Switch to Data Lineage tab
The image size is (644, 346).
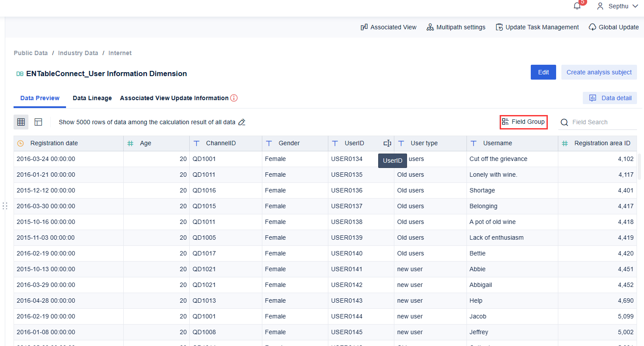click(92, 98)
